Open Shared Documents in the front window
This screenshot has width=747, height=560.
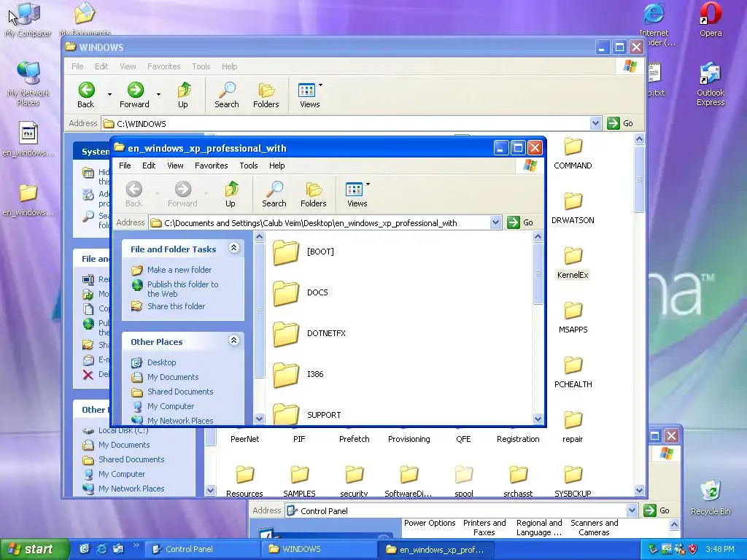(x=180, y=392)
